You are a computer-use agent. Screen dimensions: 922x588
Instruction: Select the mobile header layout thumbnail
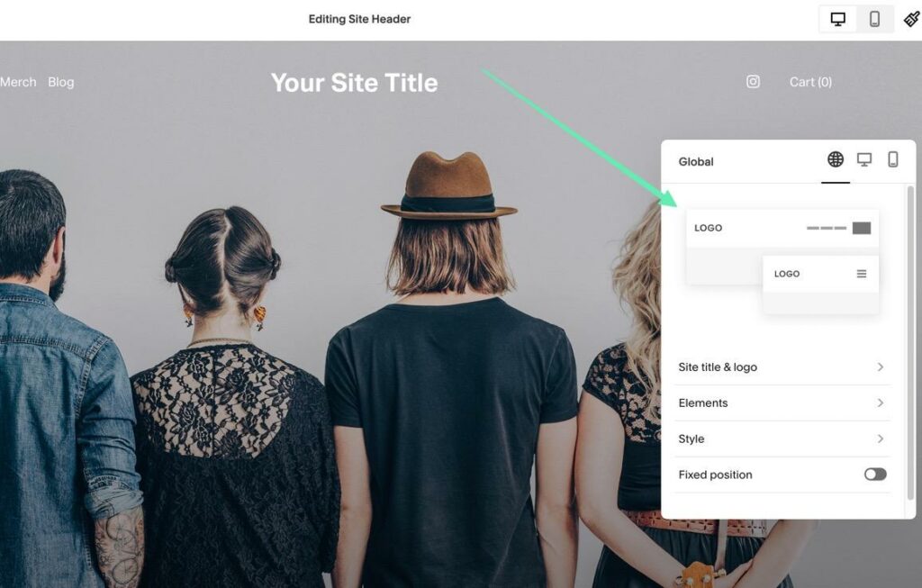tap(820, 285)
